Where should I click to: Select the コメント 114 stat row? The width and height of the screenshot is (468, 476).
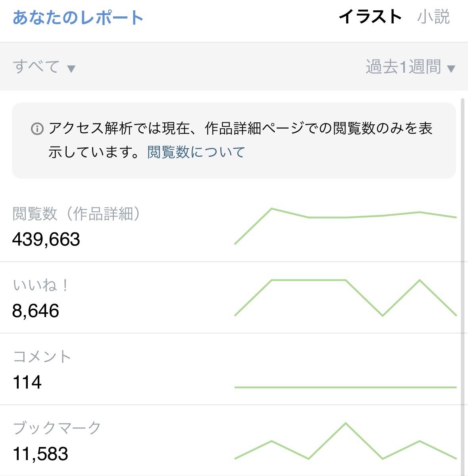(x=119, y=370)
